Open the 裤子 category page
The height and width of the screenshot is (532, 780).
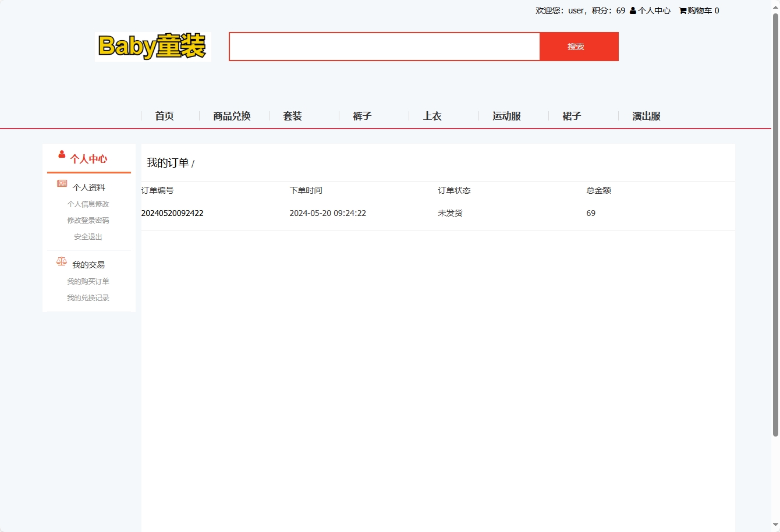click(362, 116)
